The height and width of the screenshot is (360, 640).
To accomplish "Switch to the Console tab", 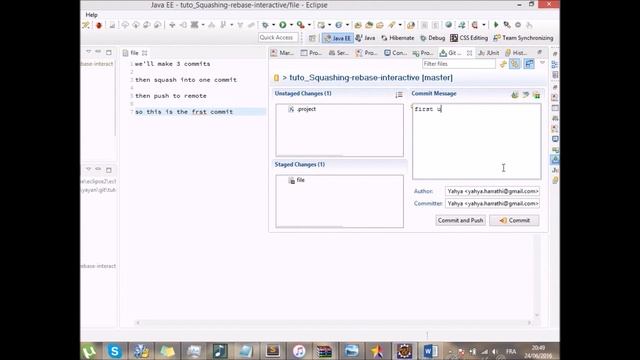I will pyautogui.click(x=396, y=53).
